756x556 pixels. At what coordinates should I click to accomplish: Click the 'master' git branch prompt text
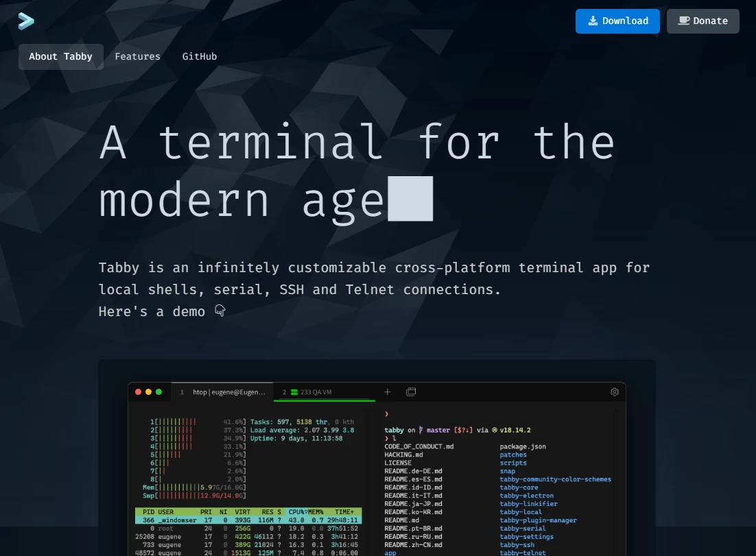pos(438,431)
